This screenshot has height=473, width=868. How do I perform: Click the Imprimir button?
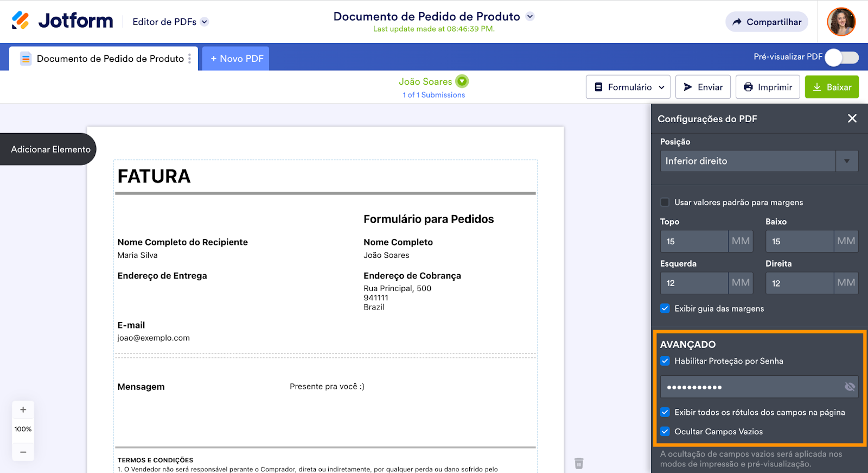[x=768, y=87]
